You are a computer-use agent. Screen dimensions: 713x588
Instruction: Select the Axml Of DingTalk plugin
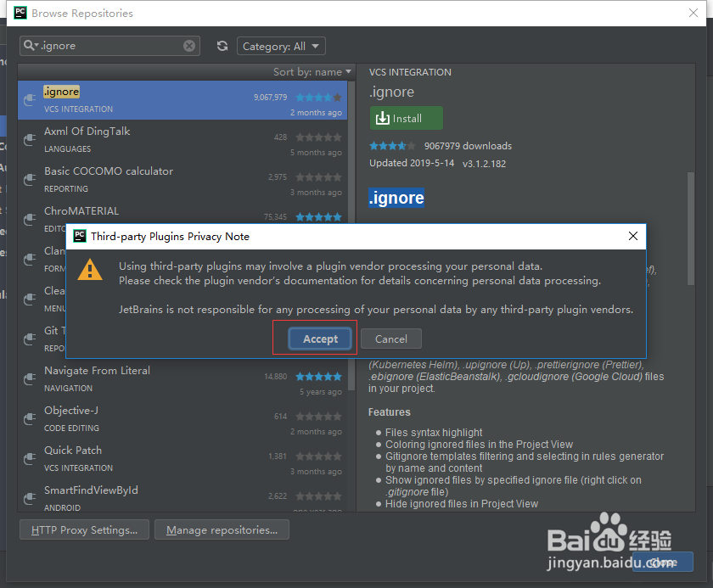tap(182, 139)
